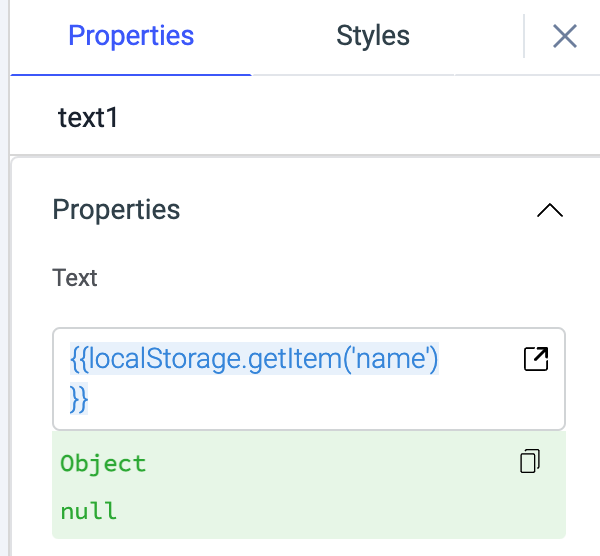Click the Properties section heading
Viewport: 600px width, 556px height.
(x=116, y=210)
